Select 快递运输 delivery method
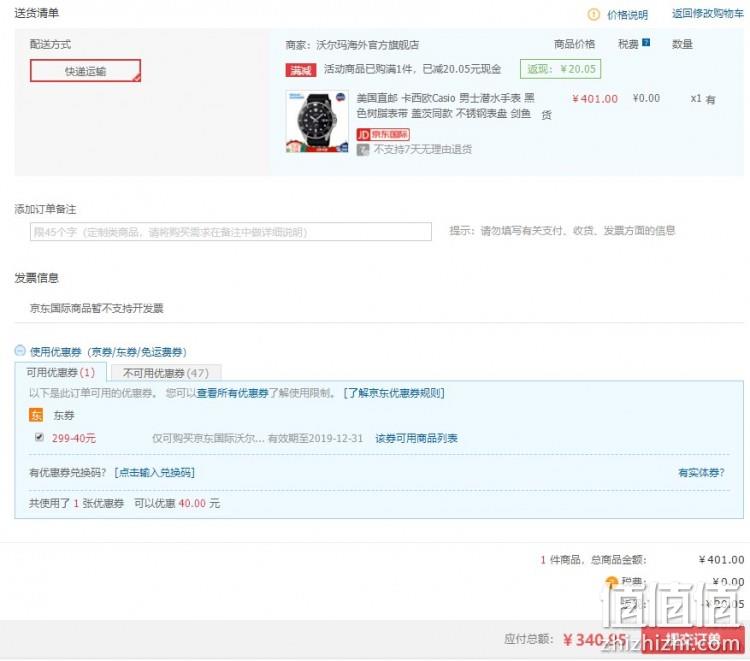This screenshot has height=661, width=750. 86,71
